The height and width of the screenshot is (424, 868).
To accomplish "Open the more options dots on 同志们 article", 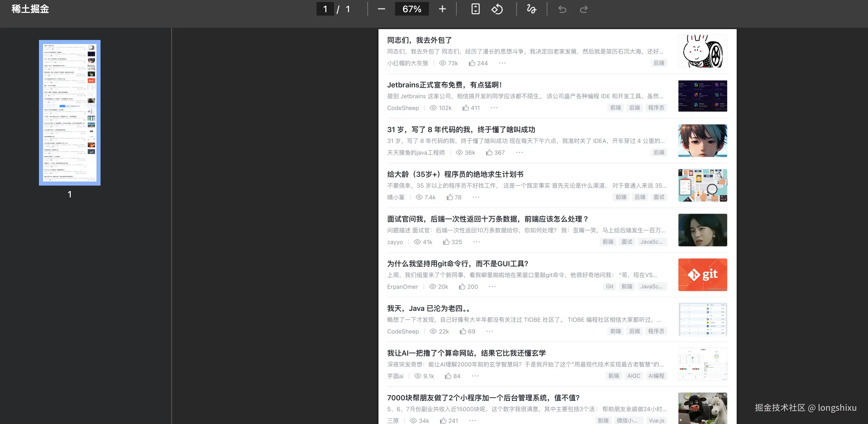I will coord(502,63).
